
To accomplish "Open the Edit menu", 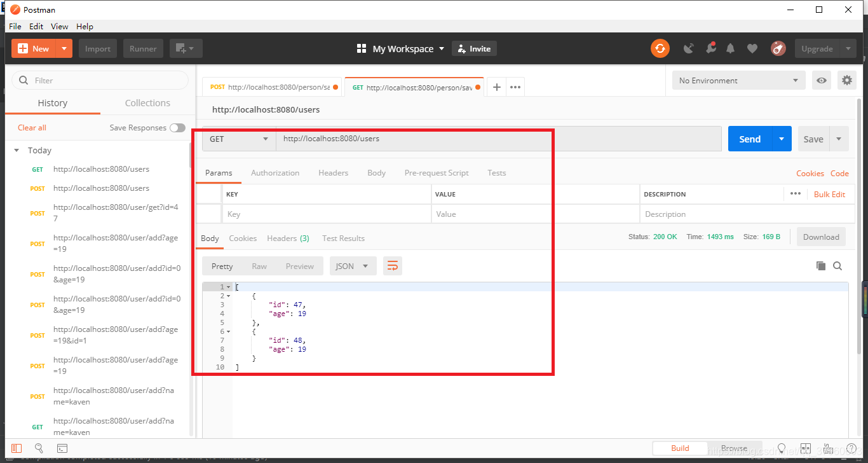I will pyautogui.click(x=36, y=26).
